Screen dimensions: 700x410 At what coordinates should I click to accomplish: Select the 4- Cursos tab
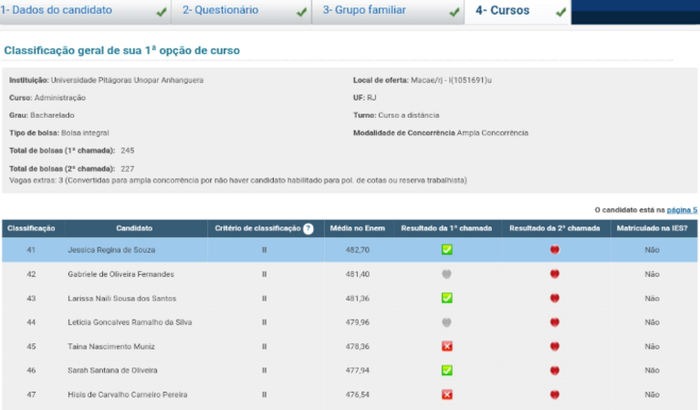[520, 12]
